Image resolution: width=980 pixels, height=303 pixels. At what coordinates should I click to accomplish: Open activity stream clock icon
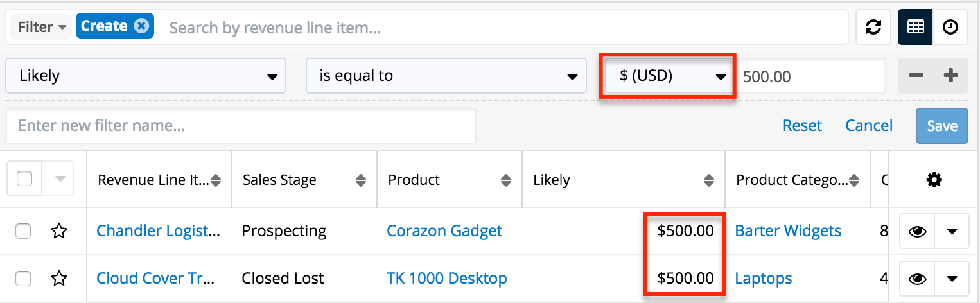(x=950, y=27)
